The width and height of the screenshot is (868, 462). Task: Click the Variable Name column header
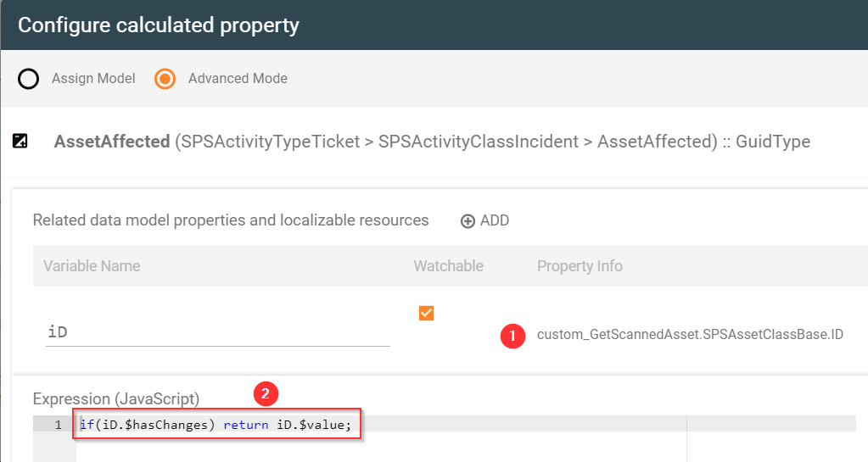tap(92, 266)
